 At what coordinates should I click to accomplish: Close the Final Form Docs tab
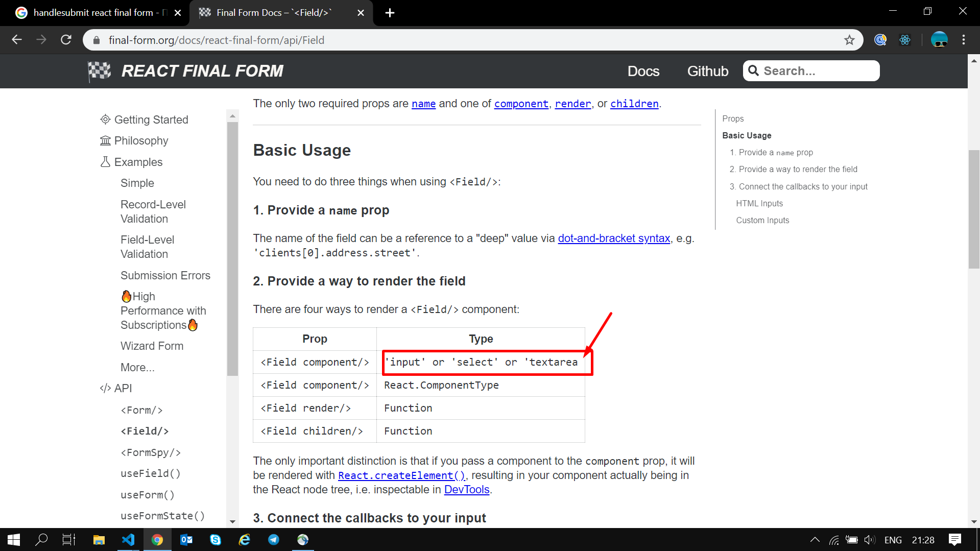361,13
